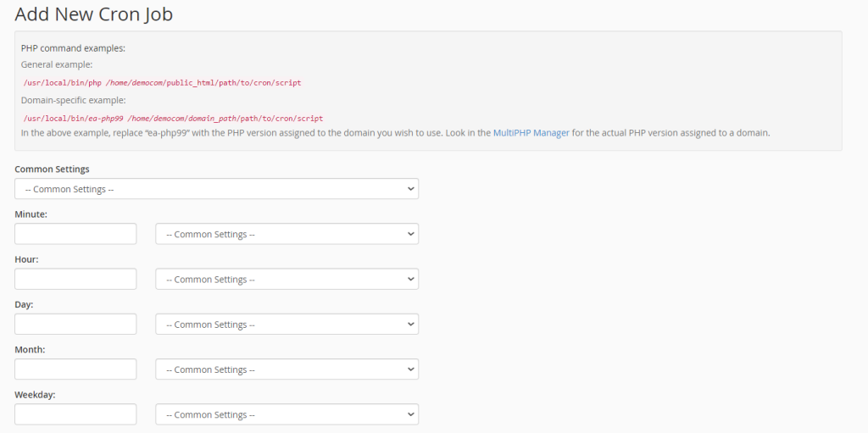The image size is (868, 433).
Task: Open the Hour row Common Settings dropdown
Action: (x=287, y=280)
